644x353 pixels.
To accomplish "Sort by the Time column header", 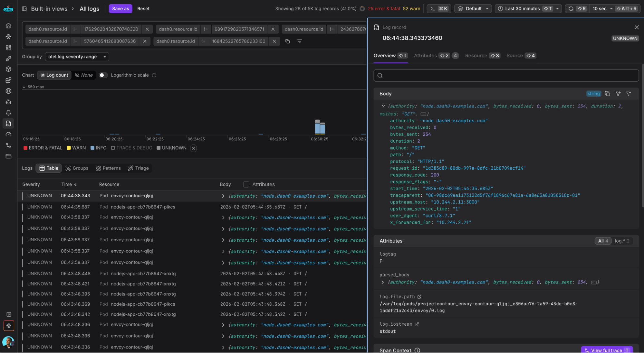I will pos(69,184).
